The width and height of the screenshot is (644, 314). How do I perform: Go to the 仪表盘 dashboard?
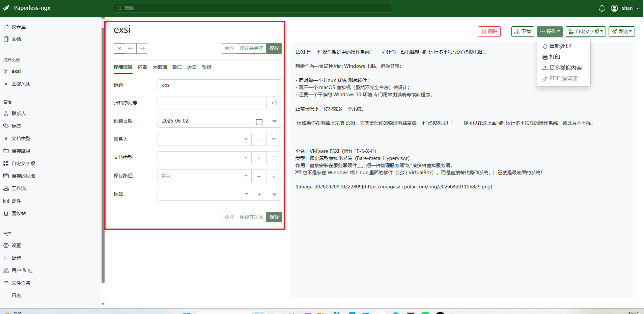pyautogui.click(x=15, y=27)
